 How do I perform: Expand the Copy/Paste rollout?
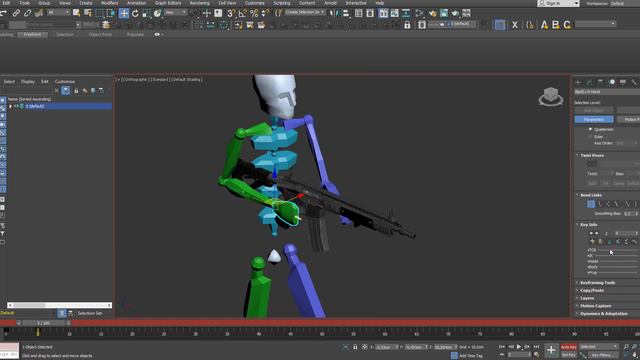[x=592, y=290]
